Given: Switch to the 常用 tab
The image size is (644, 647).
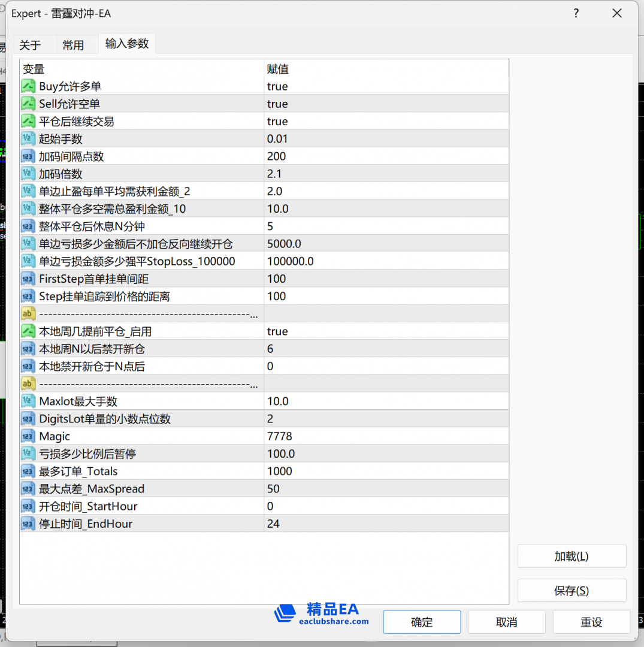Looking at the screenshot, I should pyautogui.click(x=72, y=44).
